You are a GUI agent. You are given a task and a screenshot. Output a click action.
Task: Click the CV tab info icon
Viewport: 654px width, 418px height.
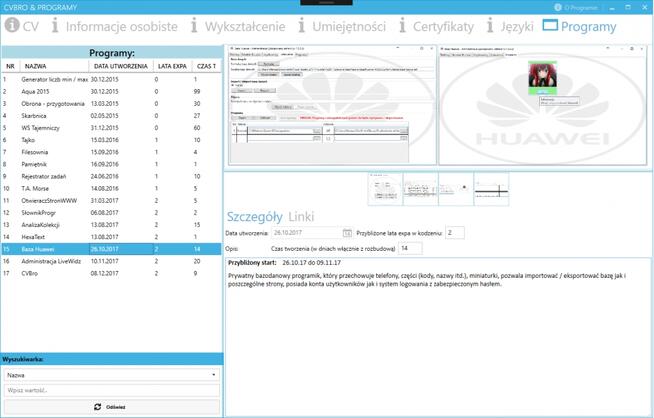(12, 25)
